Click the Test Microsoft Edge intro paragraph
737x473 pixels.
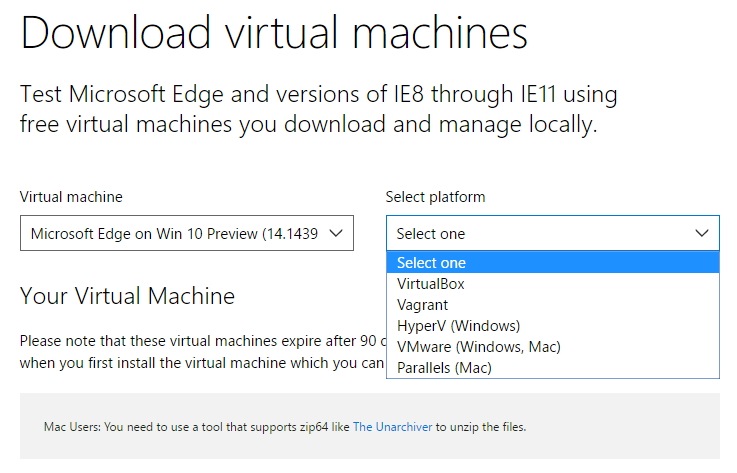click(318, 109)
